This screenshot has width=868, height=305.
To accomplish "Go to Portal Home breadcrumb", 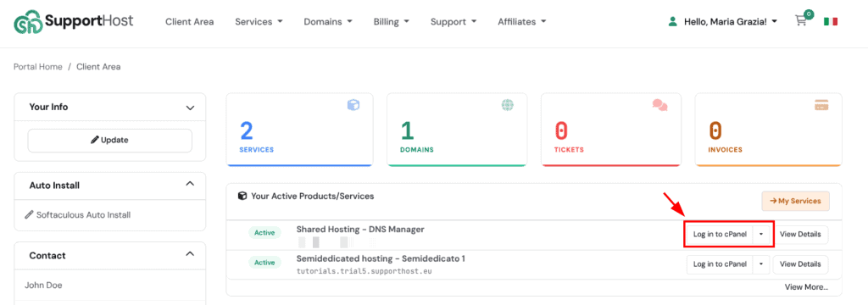I will click(38, 66).
